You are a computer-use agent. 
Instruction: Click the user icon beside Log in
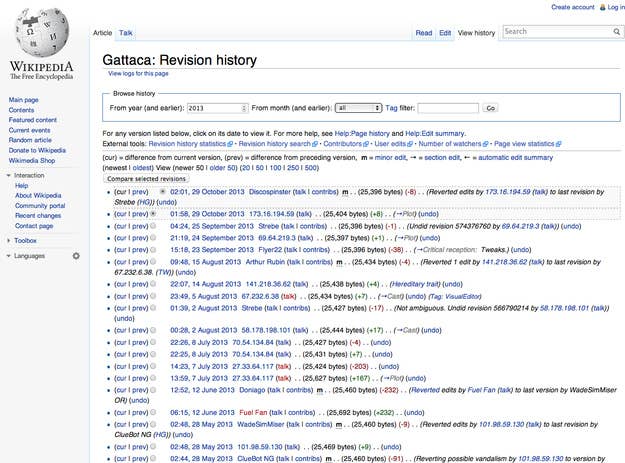[x=603, y=7]
